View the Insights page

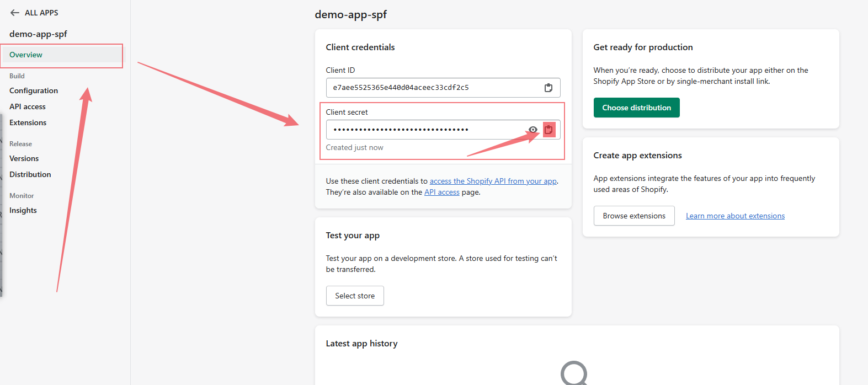click(x=23, y=210)
